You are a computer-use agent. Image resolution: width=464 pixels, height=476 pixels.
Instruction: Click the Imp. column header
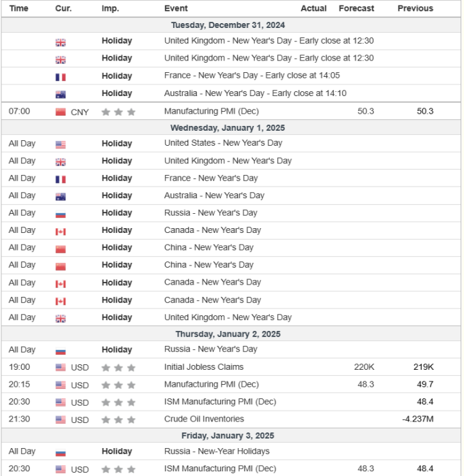[110, 8]
